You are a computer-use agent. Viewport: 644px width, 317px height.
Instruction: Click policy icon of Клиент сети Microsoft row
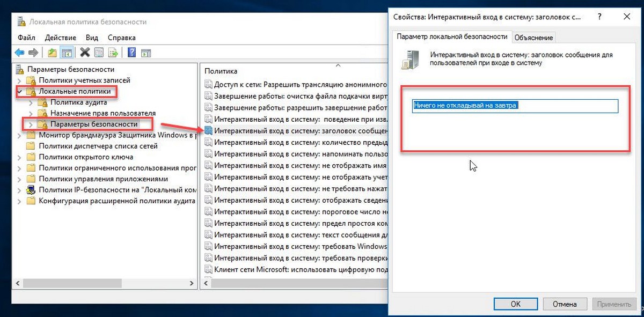coord(208,270)
